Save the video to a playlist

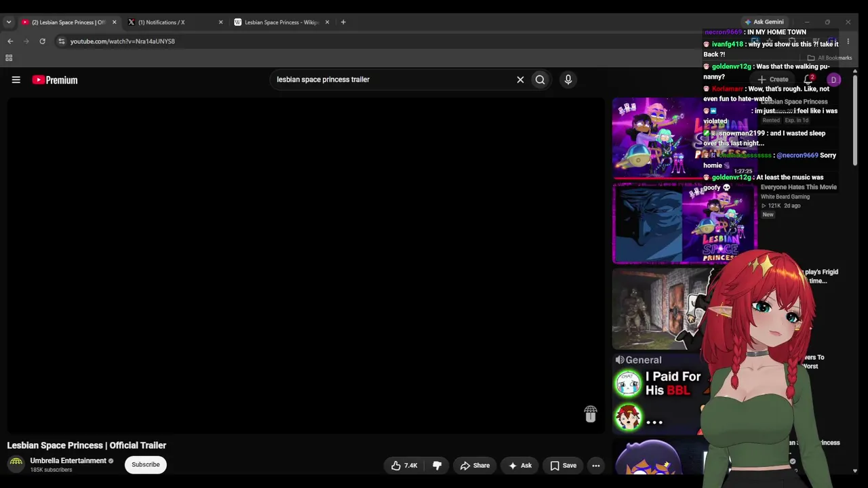pos(563,466)
